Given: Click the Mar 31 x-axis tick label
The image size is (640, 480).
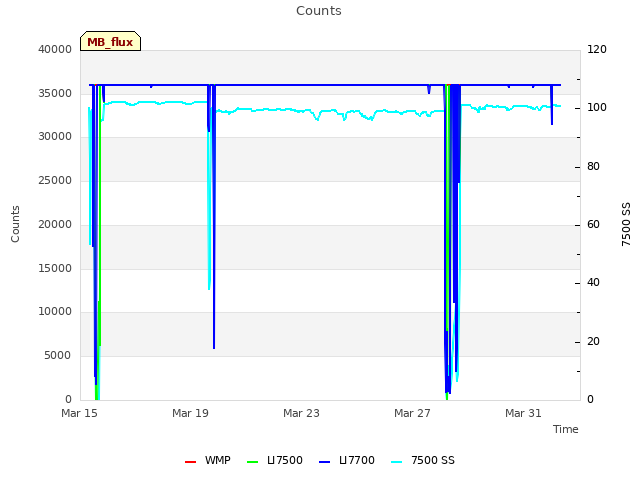Looking at the screenshot, I should click(x=523, y=413).
